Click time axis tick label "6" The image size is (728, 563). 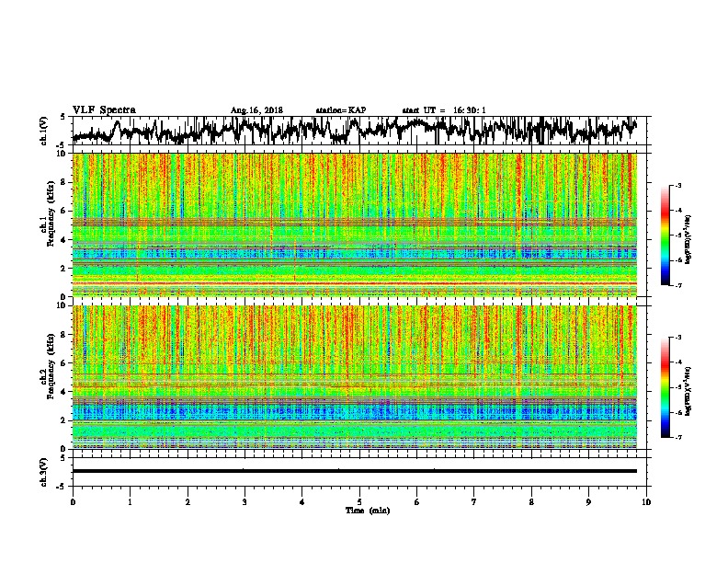(x=417, y=502)
